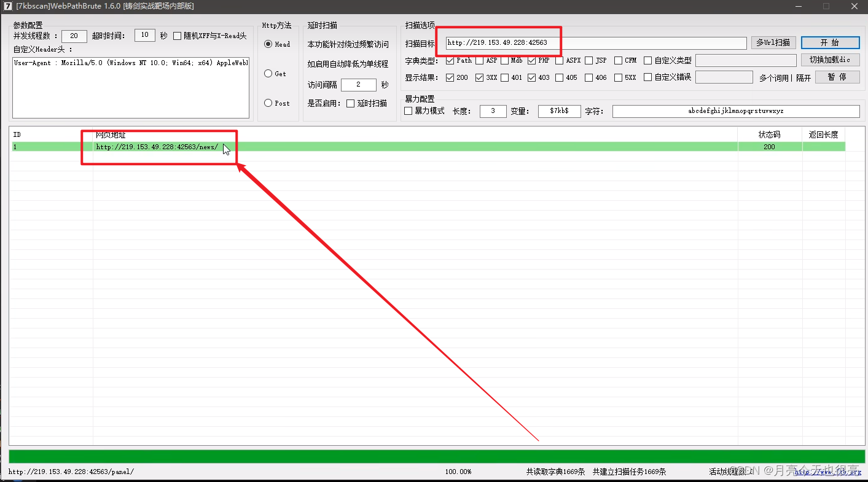Check the 自定义类型 checkbox
This screenshot has height=482, width=868.
pyautogui.click(x=648, y=61)
